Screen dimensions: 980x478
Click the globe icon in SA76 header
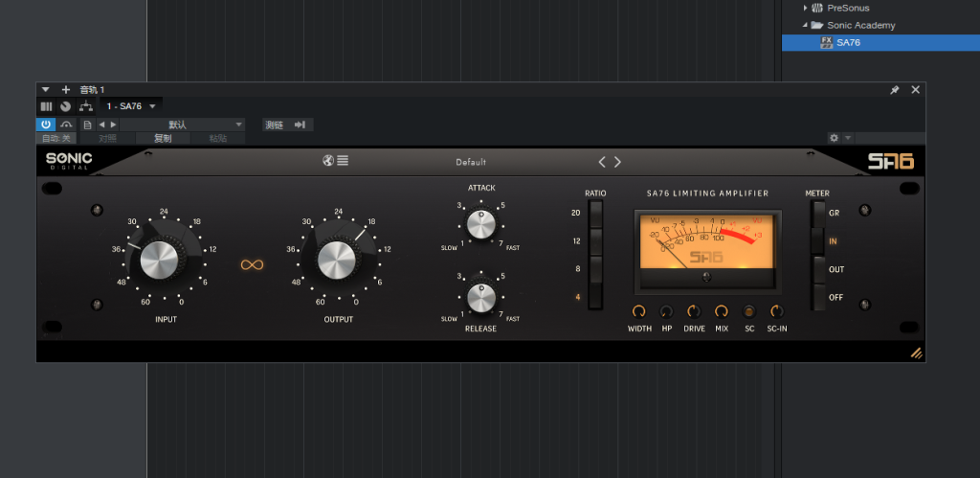(328, 161)
